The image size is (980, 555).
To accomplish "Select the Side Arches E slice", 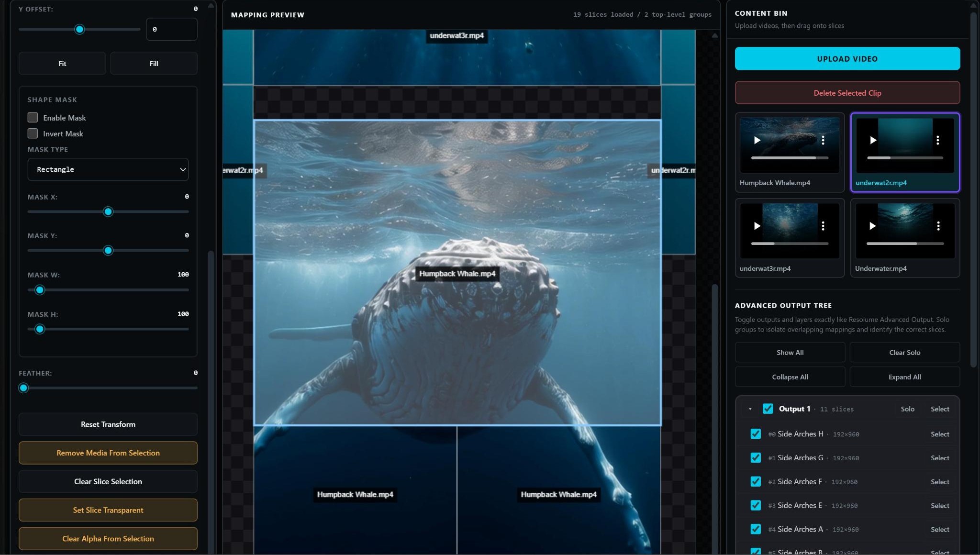I will coord(940,506).
